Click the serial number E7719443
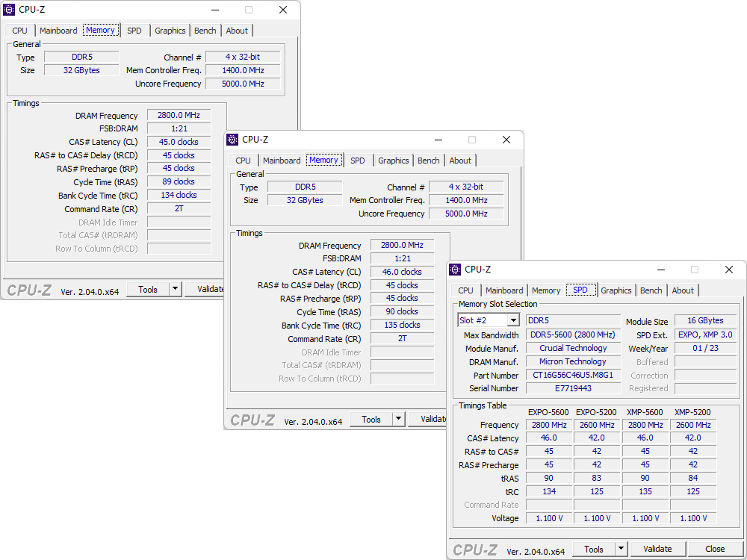 pyautogui.click(x=573, y=388)
